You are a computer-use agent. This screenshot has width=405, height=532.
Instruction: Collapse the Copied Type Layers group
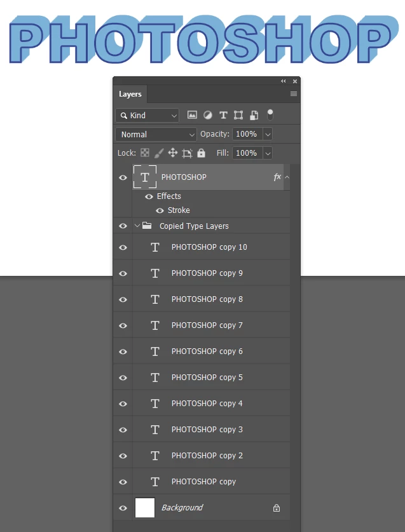[x=137, y=225]
